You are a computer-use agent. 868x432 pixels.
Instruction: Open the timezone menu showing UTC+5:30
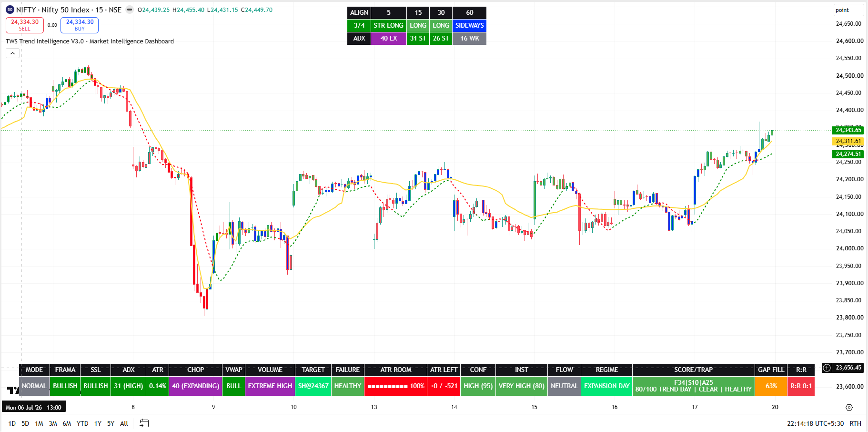pyautogui.click(x=815, y=423)
